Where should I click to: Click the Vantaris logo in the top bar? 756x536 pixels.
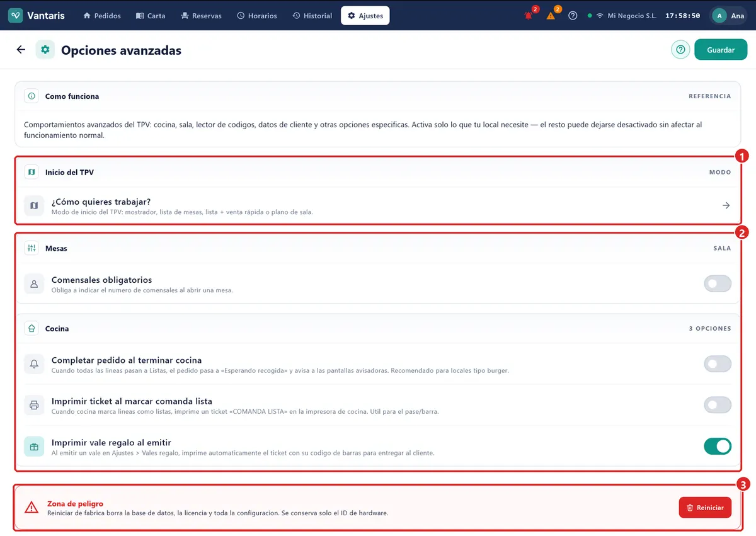37,16
